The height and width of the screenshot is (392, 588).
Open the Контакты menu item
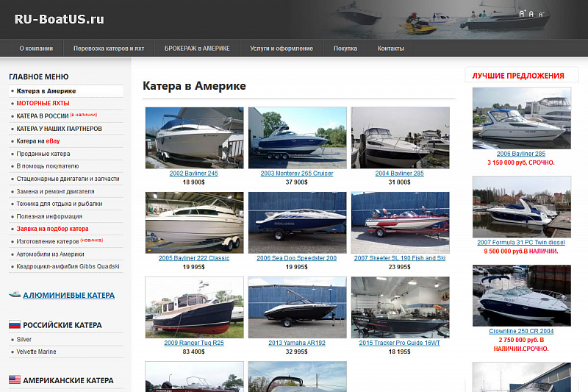(391, 49)
